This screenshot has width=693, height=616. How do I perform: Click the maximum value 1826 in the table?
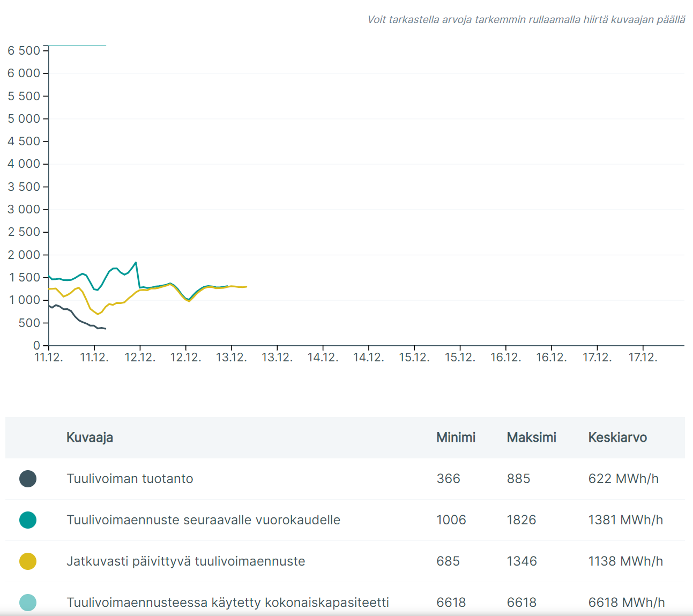[521, 520]
